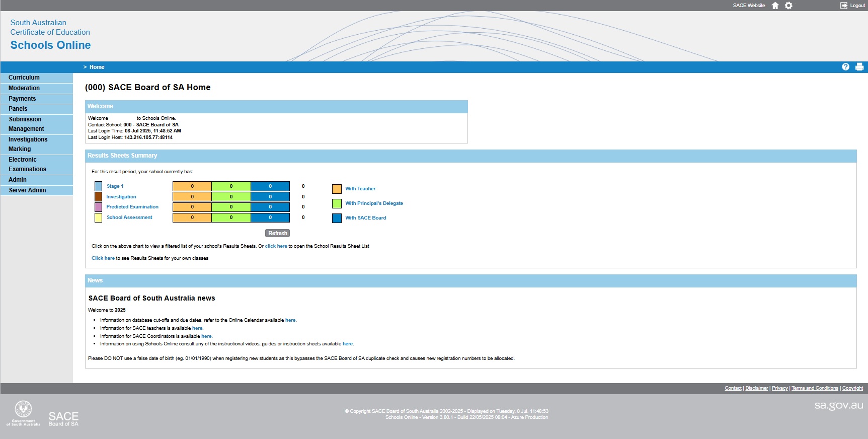Click the print icon
Viewport: 868px width, 439px height.
click(x=859, y=67)
